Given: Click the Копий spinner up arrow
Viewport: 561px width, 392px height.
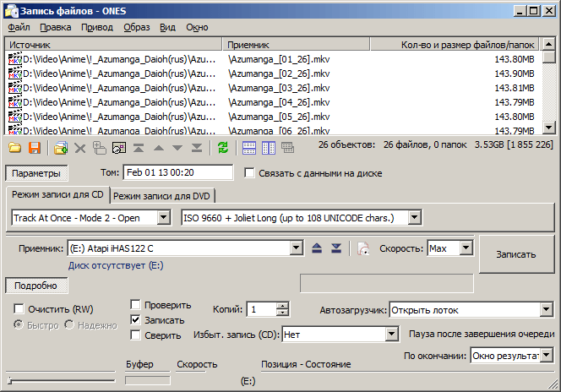Looking at the screenshot, I should [282, 306].
